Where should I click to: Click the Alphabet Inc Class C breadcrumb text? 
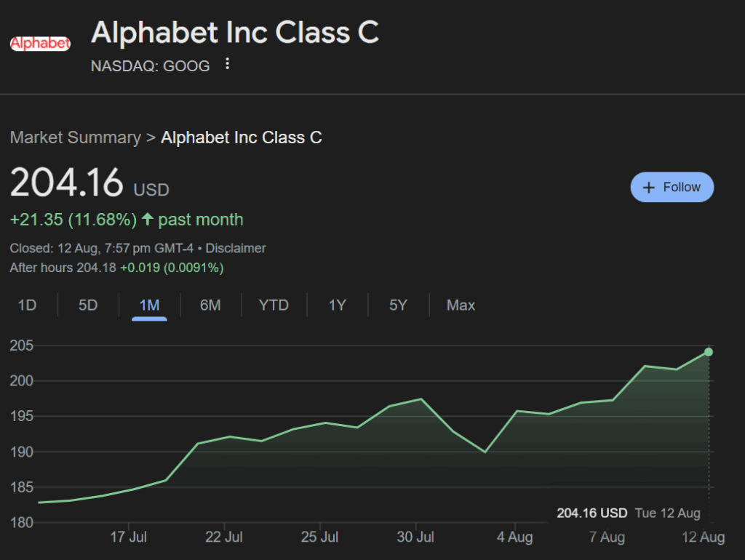point(242,137)
